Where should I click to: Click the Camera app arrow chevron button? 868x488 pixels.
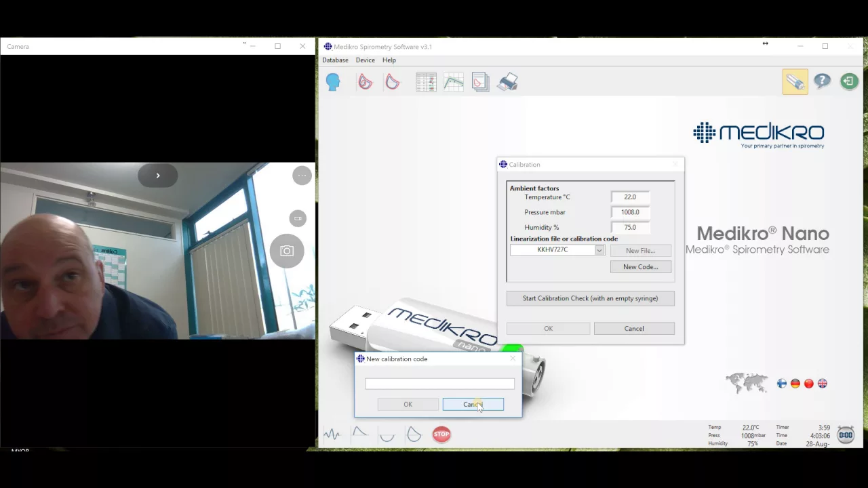pyautogui.click(x=157, y=176)
